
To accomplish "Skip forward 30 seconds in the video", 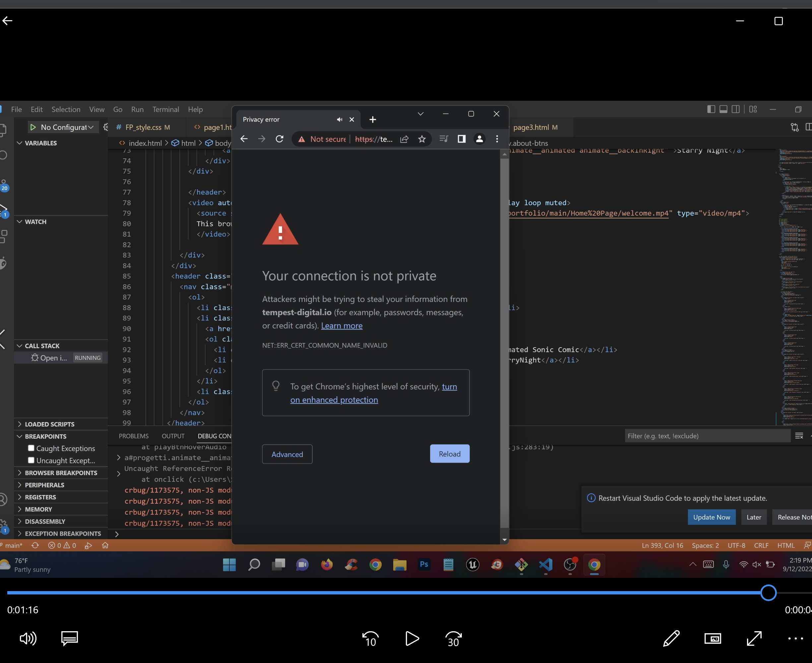I will [454, 638].
